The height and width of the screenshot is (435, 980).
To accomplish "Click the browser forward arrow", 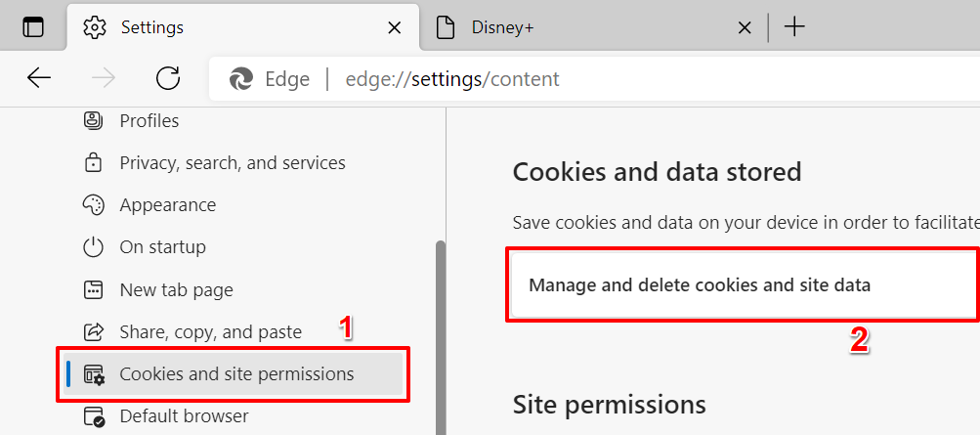I will coord(104,78).
